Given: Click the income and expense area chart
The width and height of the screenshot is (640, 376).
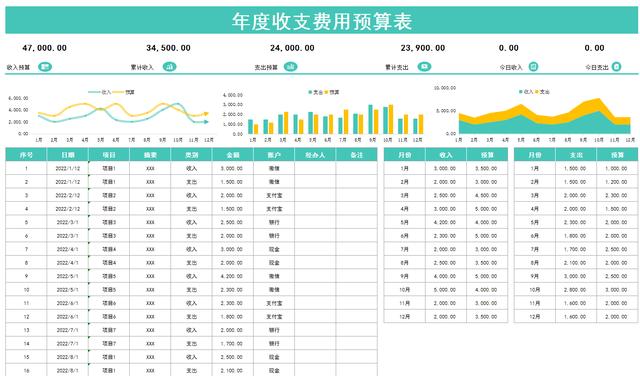Looking at the screenshot, I should pos(535,113).
